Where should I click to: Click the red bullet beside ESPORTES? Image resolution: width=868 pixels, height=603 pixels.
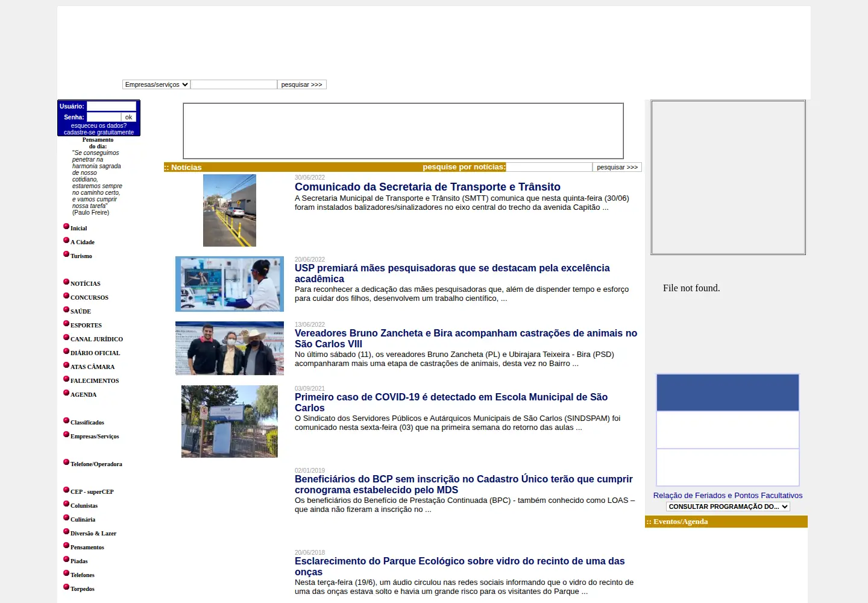click(66, 323)
